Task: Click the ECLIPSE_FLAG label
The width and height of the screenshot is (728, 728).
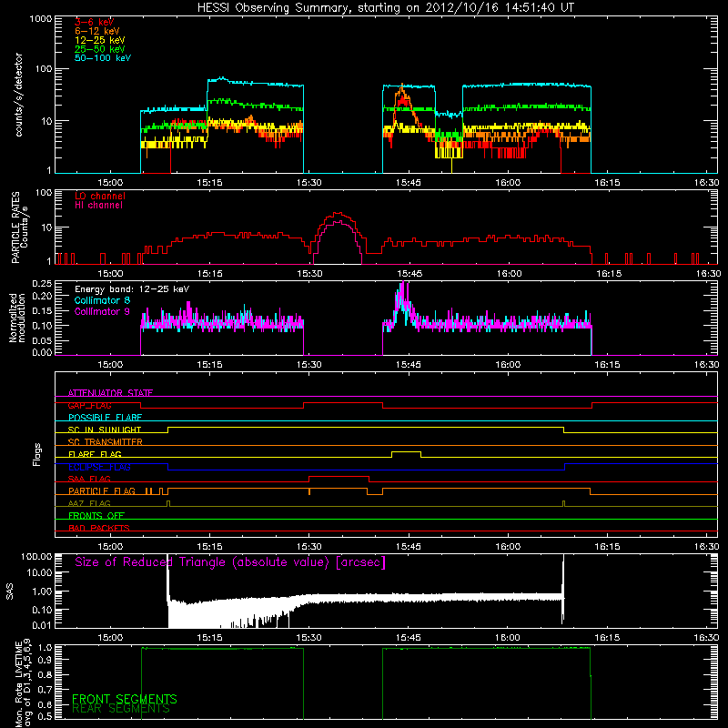Action: (x=99, y=467)
